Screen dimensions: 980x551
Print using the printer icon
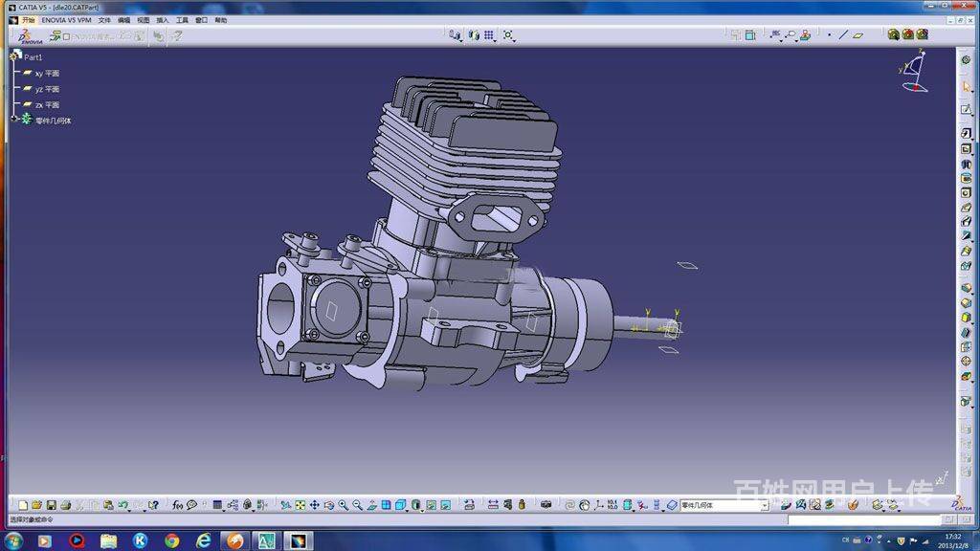66,505
